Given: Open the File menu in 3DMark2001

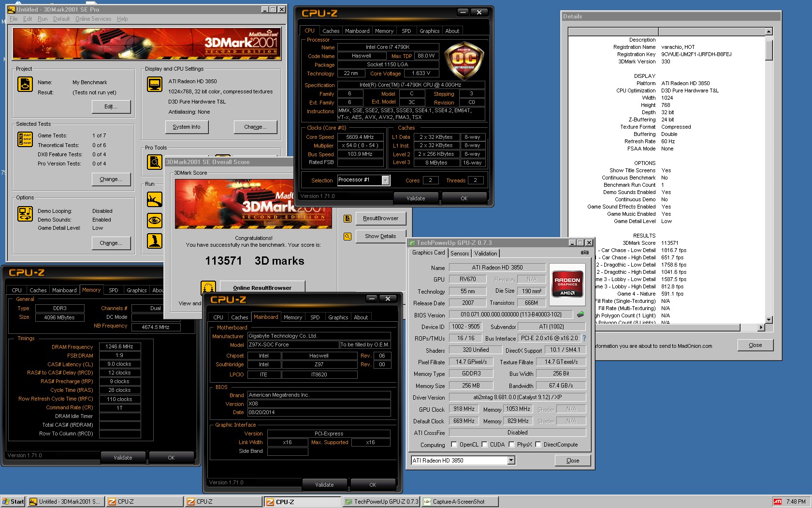Looking at the screenshot, I should pos(14,19).
